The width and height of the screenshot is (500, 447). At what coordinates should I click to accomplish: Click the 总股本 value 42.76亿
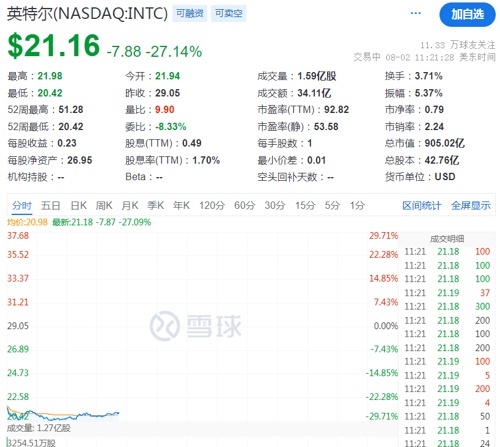pos(442,160)
